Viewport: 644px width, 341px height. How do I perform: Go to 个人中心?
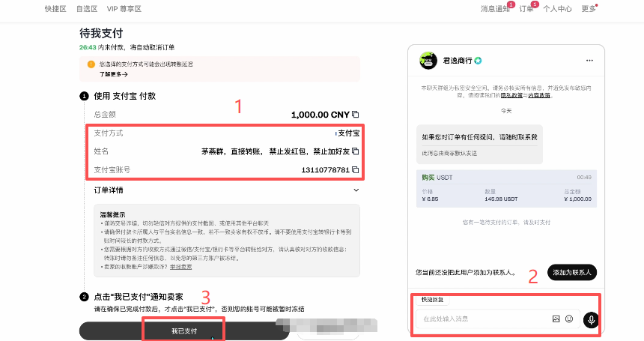pos(557,9)
